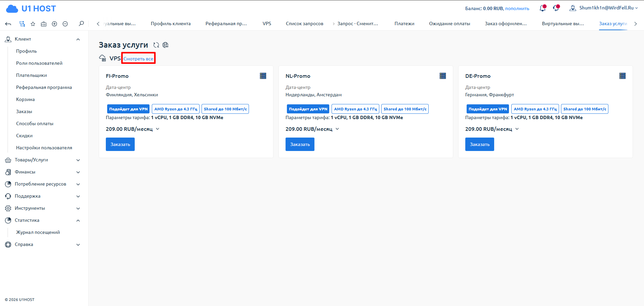Image resolution: width=644 pixels, height=306 pixels.
Task: Open Заказы in the sidebar
Action: pyautogui.click(x=24, y=111)
